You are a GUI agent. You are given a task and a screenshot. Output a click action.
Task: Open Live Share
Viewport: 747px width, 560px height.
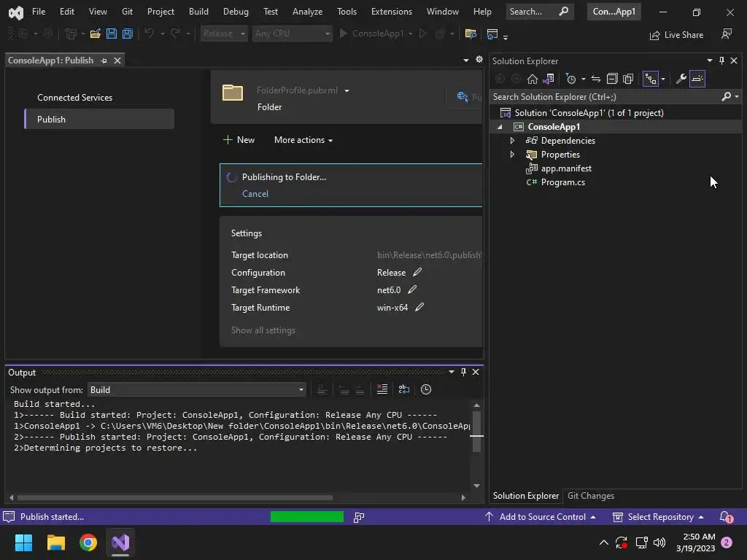(x=676, y=35)
